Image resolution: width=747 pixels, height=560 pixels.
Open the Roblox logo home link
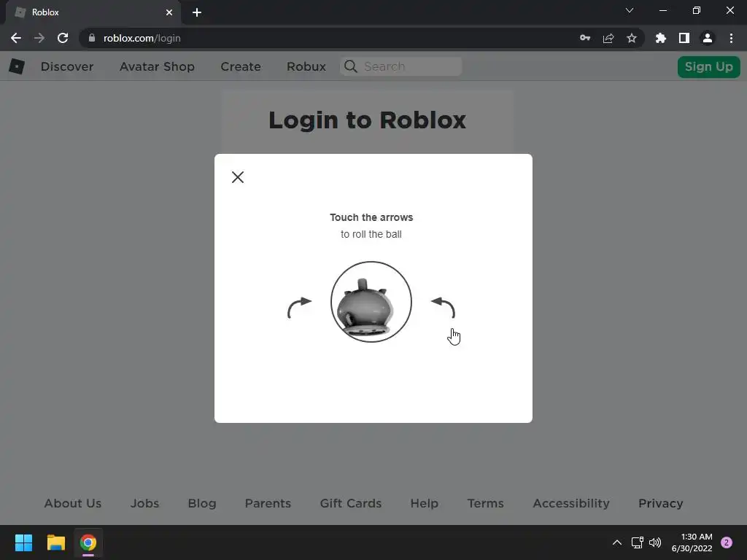[17, 66]
